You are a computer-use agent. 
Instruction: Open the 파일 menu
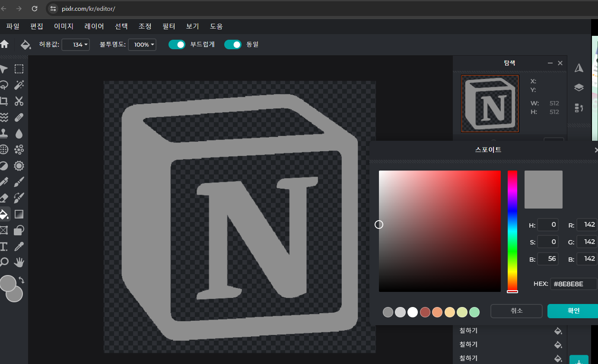13,26
